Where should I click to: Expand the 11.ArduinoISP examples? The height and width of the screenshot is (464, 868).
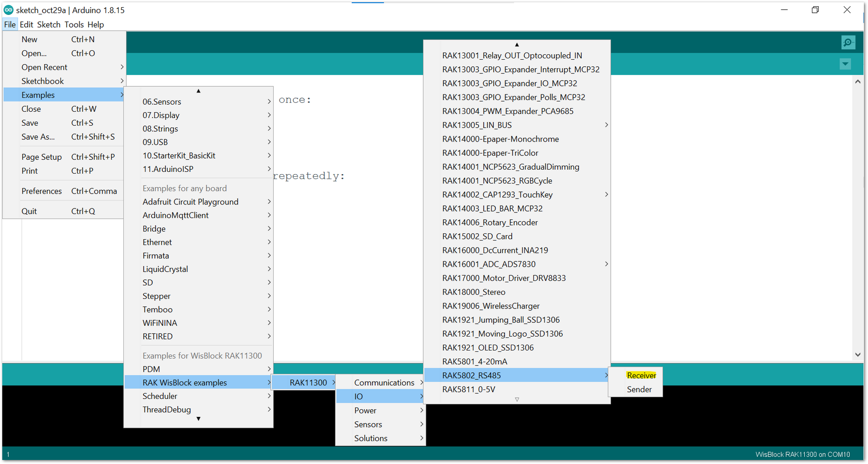point(198,169)
